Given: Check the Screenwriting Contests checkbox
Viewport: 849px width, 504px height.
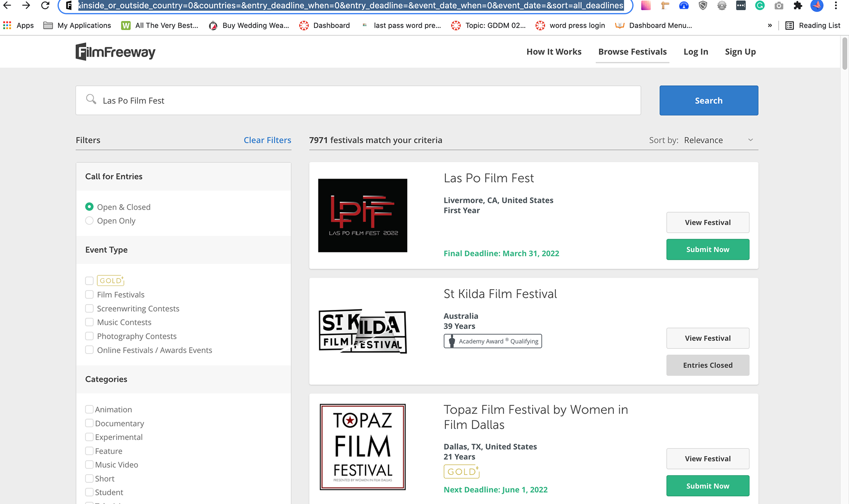Looking at the screenshot, I should click(89, 309).
